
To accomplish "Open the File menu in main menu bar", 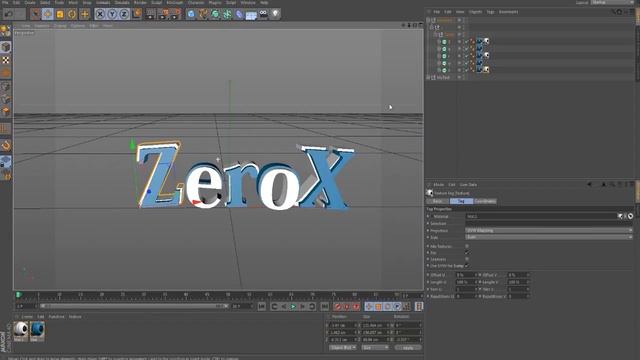I will (x=5, y=2).
